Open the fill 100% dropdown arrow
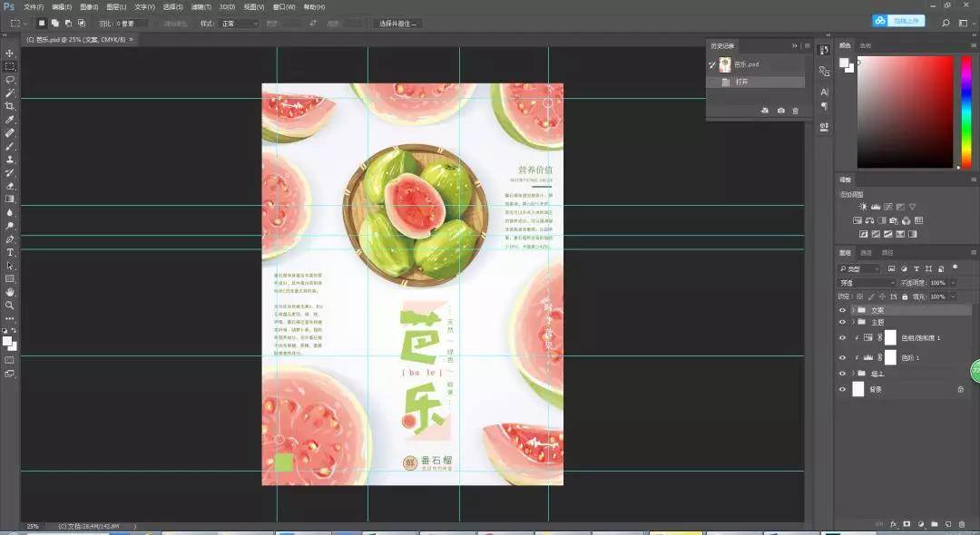This screenshot has width=980, height=535. 953,297
